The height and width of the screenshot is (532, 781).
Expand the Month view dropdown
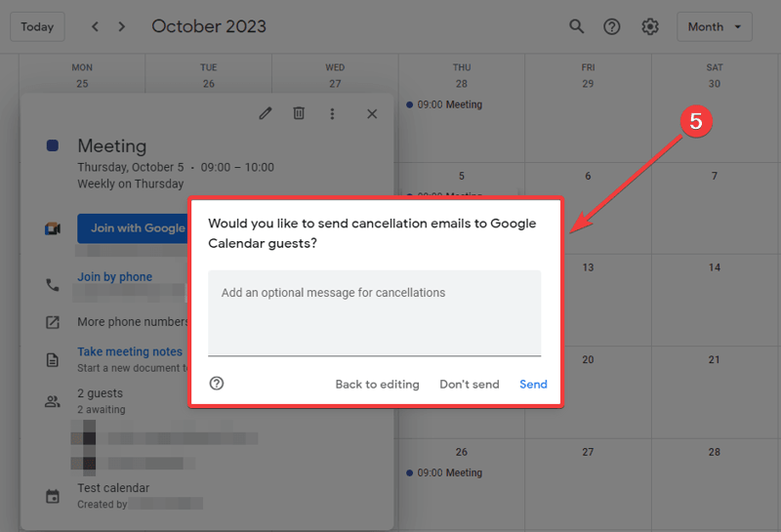[714, 27]
